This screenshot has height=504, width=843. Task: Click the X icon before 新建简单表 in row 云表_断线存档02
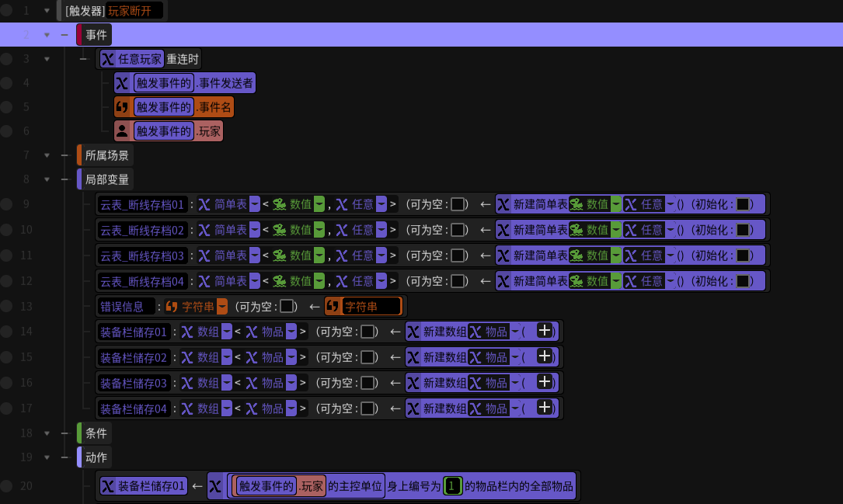(503, 230)
